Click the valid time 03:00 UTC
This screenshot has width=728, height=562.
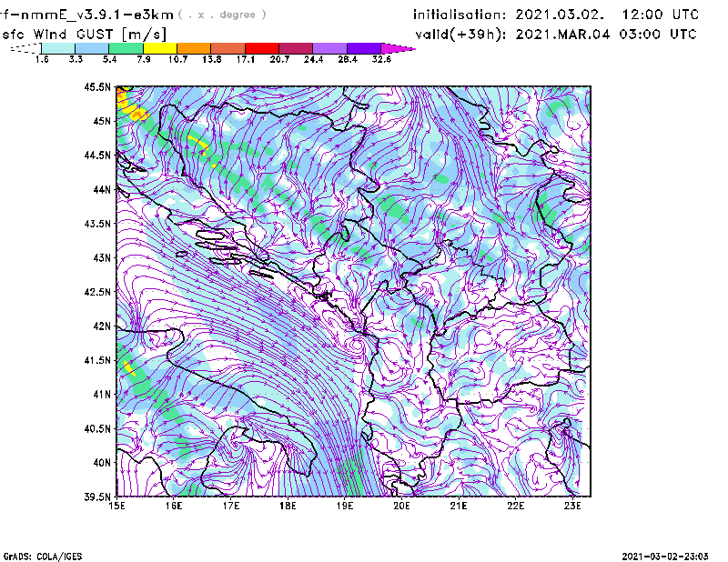click(x=658, y=35)
